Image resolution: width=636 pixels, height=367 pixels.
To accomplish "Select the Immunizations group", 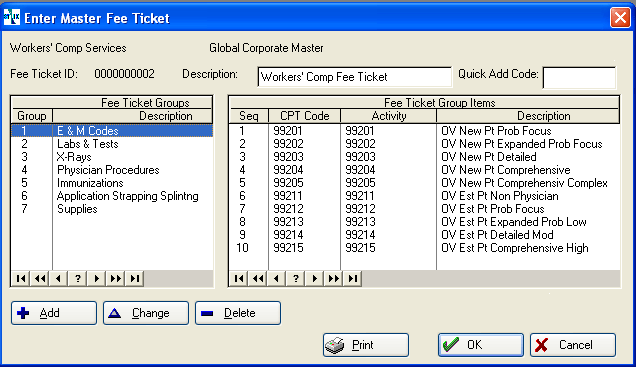I will 112,182.
